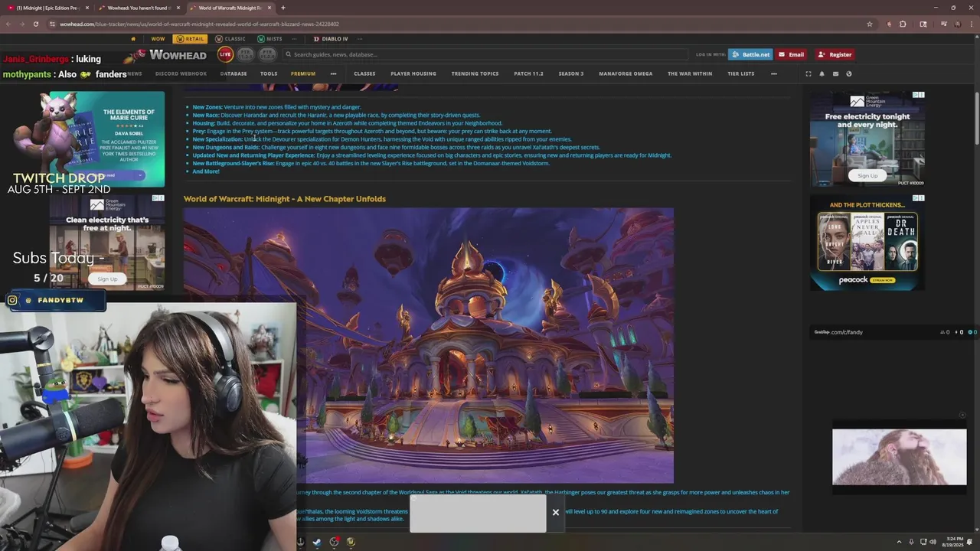This screenshot has height=551, width=980.
Task: Select the WOW tab in top strip
Action: click(158, 39)
